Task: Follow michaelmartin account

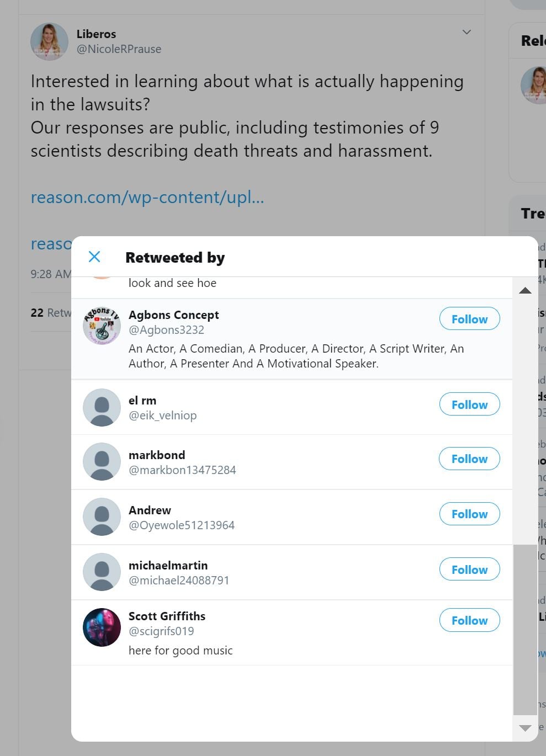Action: pyautogui.click(x=469, y=569)
